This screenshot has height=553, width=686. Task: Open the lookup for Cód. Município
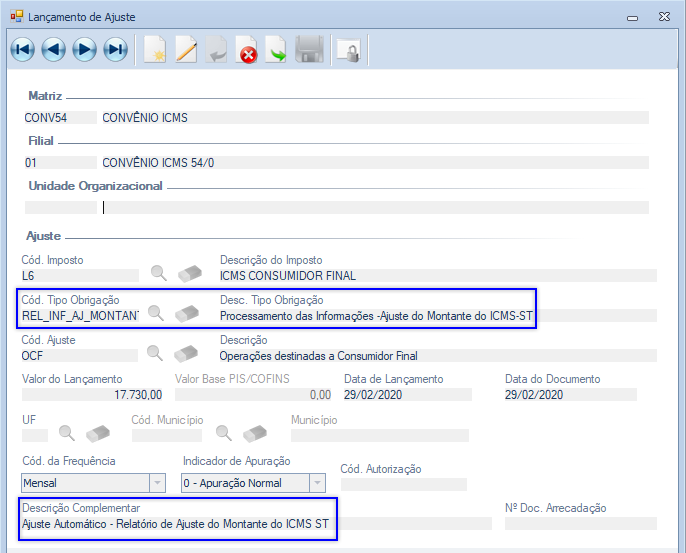[224, 433]
